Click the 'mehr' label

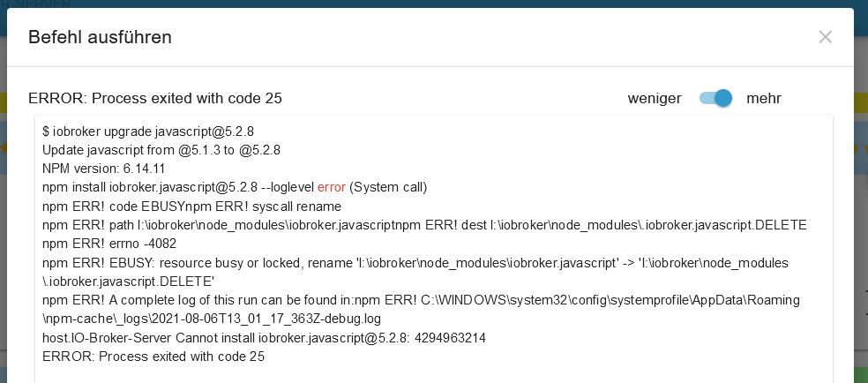tap(763, 98)
